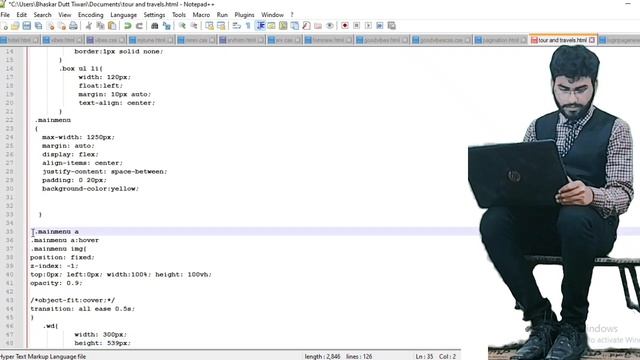Cut the selection with the scissors icon
The width and height of the screenshot is (640, 360).
point(89,26)
